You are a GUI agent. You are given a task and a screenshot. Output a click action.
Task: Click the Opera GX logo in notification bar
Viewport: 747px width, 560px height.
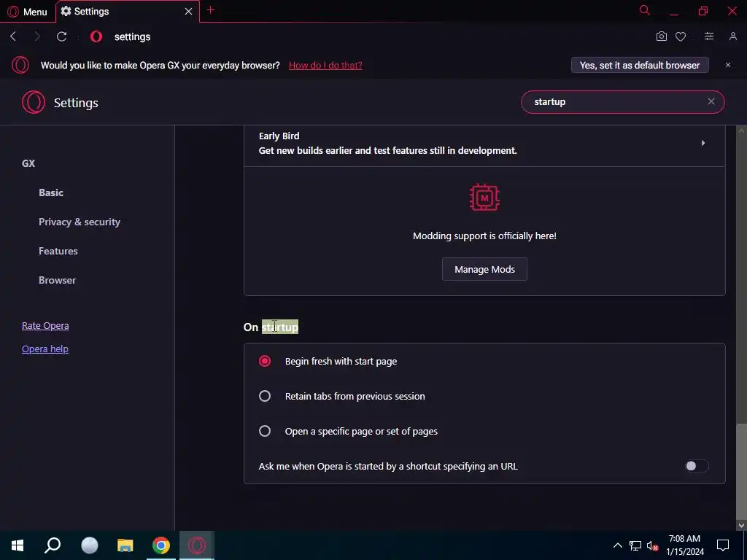tap(20, 65)
